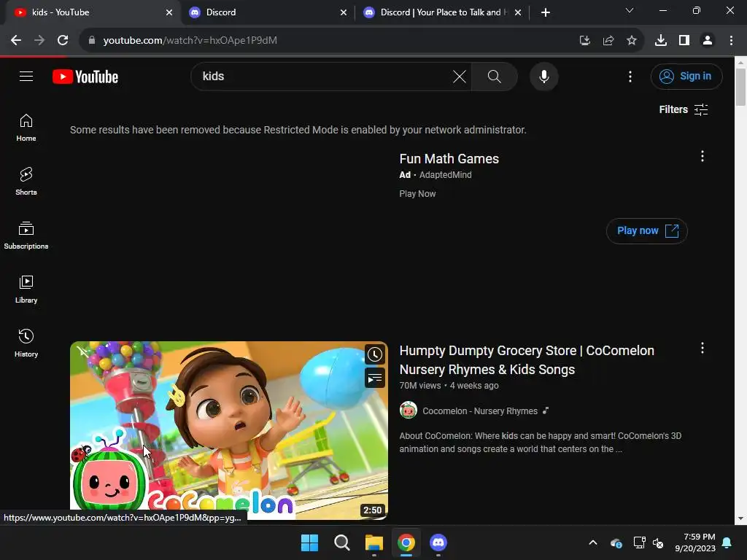Open the YouTube guide hamburger menu
747x560 pixels.
[x=26, y=76]
